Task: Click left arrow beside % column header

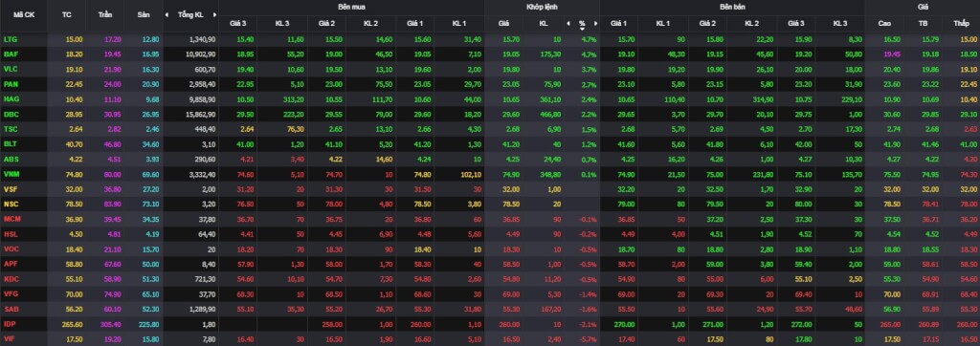Action: click(568, 24)
